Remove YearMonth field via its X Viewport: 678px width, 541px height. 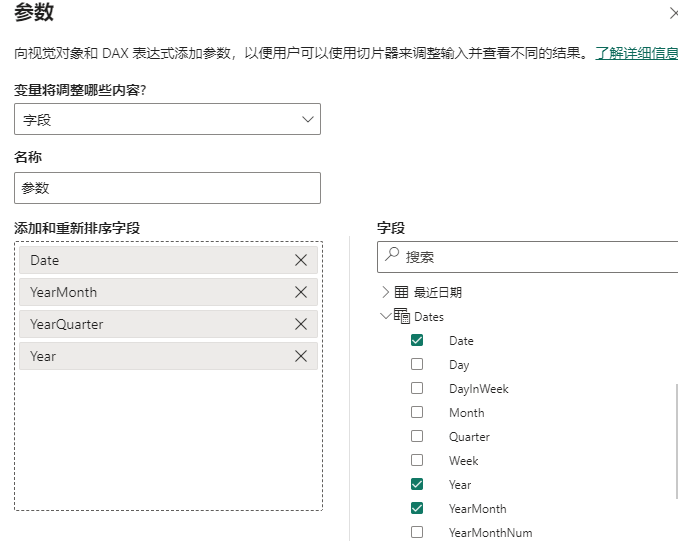pos(301,292)
